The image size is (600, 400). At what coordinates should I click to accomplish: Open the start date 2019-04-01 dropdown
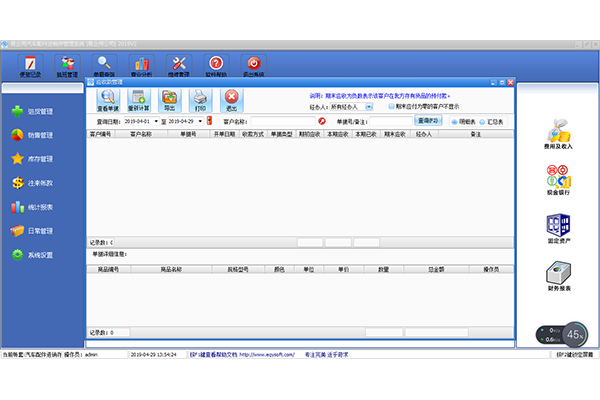[156, 121]
